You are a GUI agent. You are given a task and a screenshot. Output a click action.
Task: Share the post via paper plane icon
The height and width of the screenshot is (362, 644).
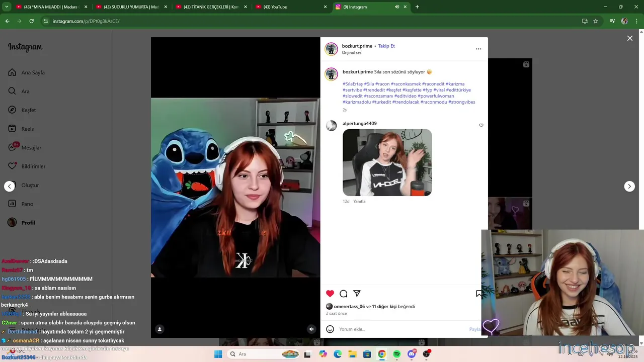(x=357, y=294)
